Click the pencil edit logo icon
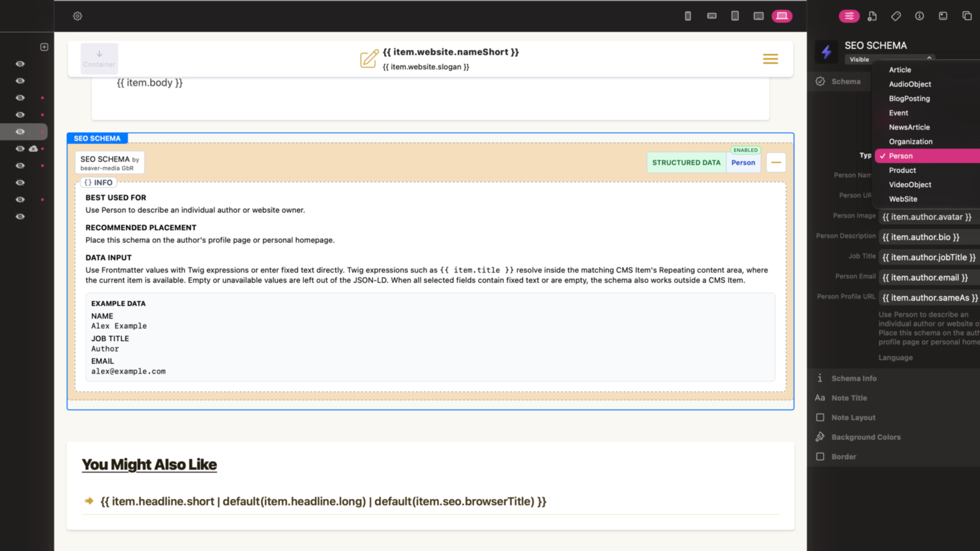 click(x=369, y=59)
